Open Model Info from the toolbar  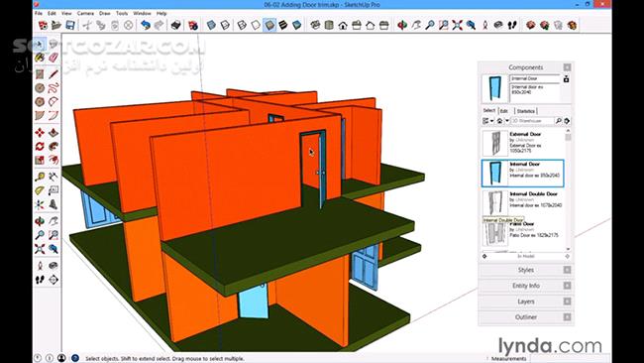[x=193, y=26]
